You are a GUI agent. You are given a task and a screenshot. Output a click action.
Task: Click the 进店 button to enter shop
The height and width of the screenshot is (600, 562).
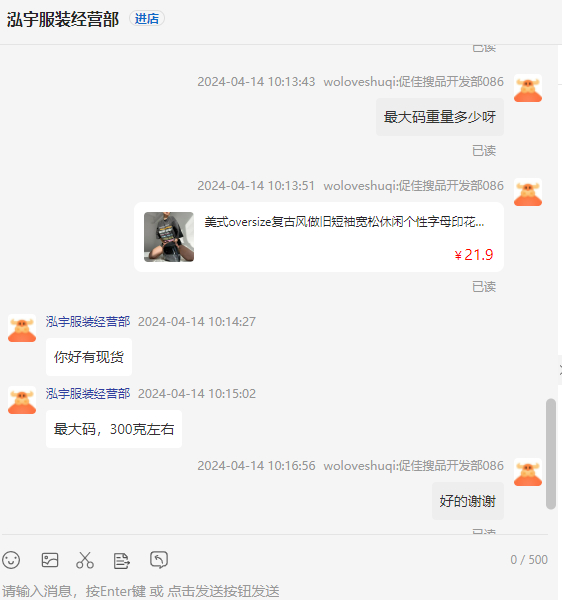(x=147, y=18)
